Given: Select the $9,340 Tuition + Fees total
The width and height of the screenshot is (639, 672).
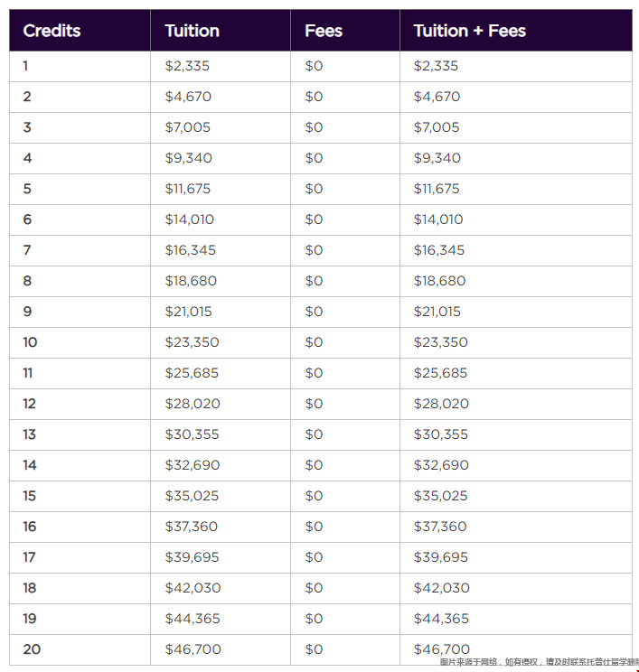Looking at the screenshot, I should click(437, 158).
